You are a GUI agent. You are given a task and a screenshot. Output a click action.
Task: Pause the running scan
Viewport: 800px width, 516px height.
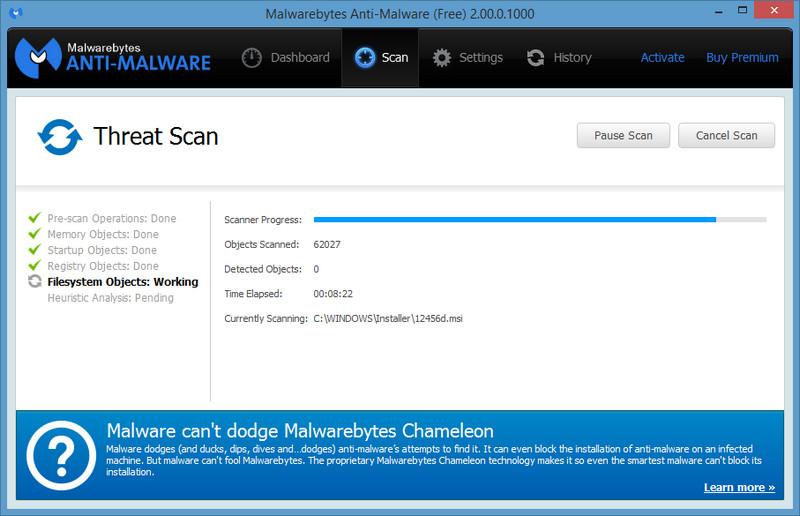[623, 136]
